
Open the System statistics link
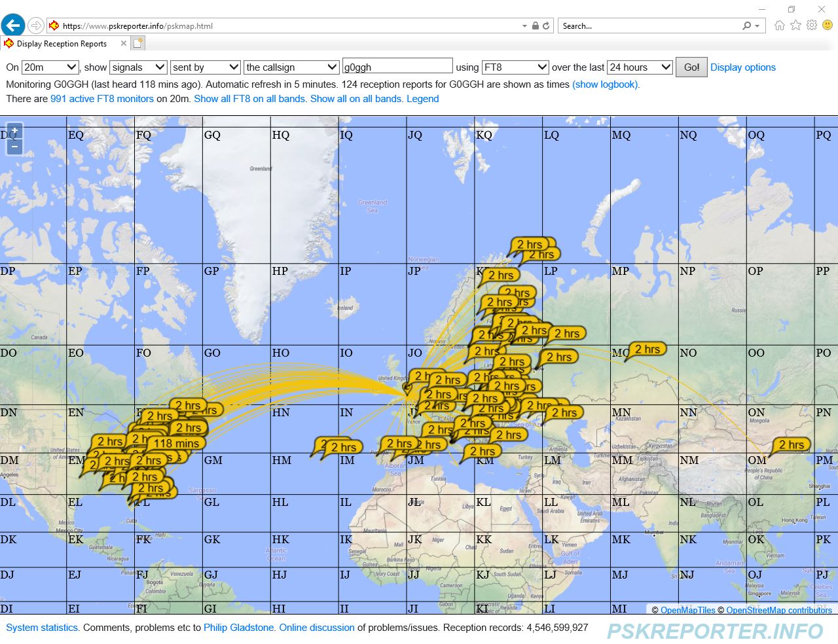tap(42, 628)
